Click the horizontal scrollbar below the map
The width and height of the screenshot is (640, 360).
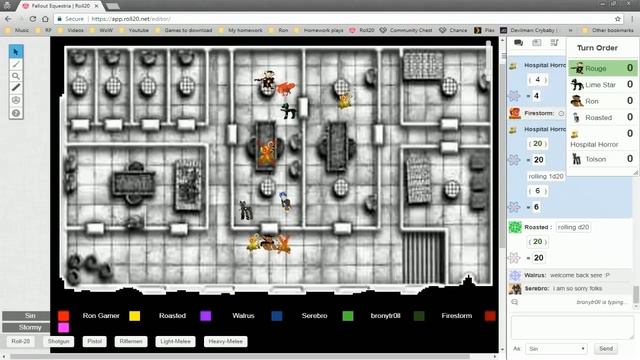pyautogui.click(x=241, y=356)
